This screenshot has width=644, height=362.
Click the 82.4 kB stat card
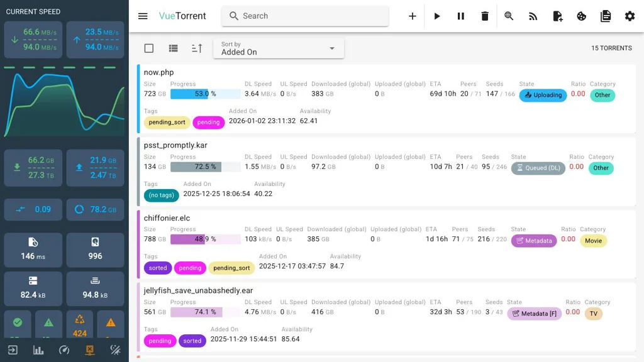point(33,288)
